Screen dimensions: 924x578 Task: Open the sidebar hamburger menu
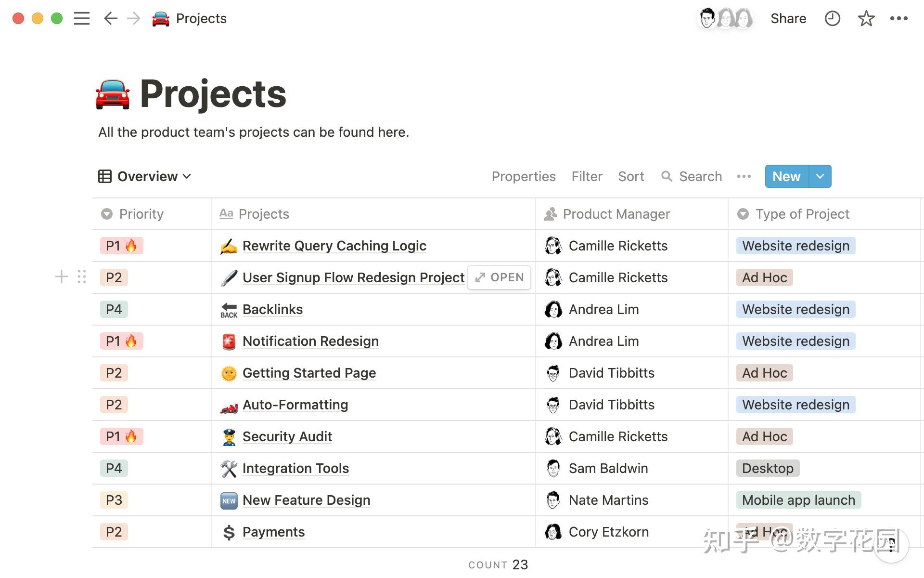pyautogui.click(x=82, y=18)
